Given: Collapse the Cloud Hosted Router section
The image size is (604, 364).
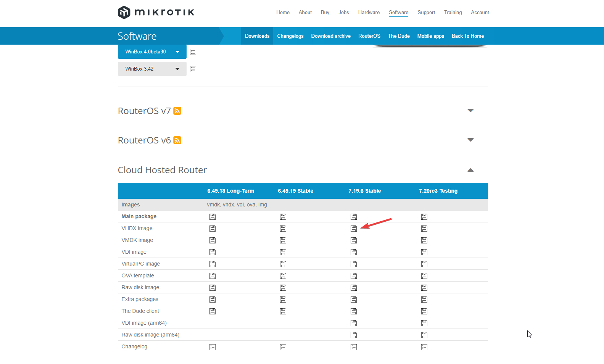Looking at the screenshot, I should (x=470, y=170).
